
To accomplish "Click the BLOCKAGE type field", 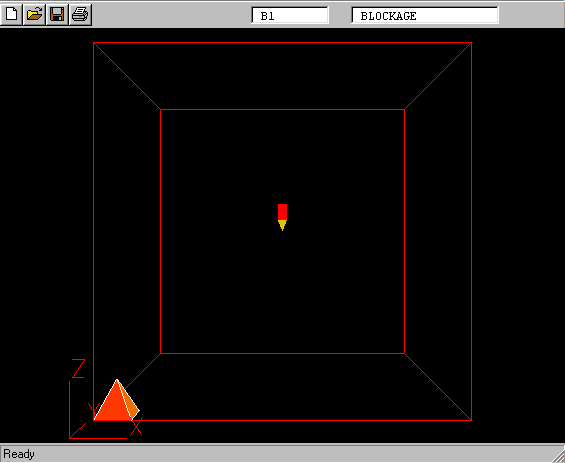I will tap(425, 15).
